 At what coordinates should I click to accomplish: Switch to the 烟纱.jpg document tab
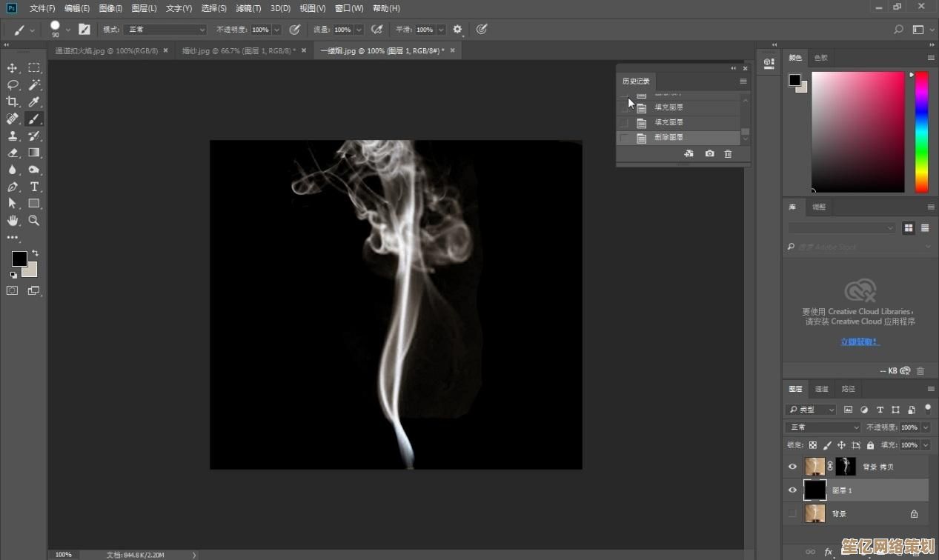[239, 50]
